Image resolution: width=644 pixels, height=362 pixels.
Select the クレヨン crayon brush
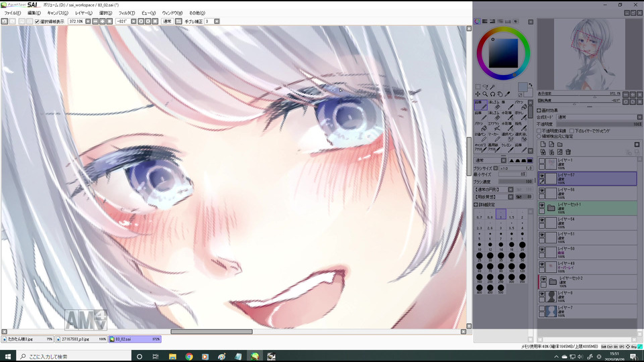point(507,147)
